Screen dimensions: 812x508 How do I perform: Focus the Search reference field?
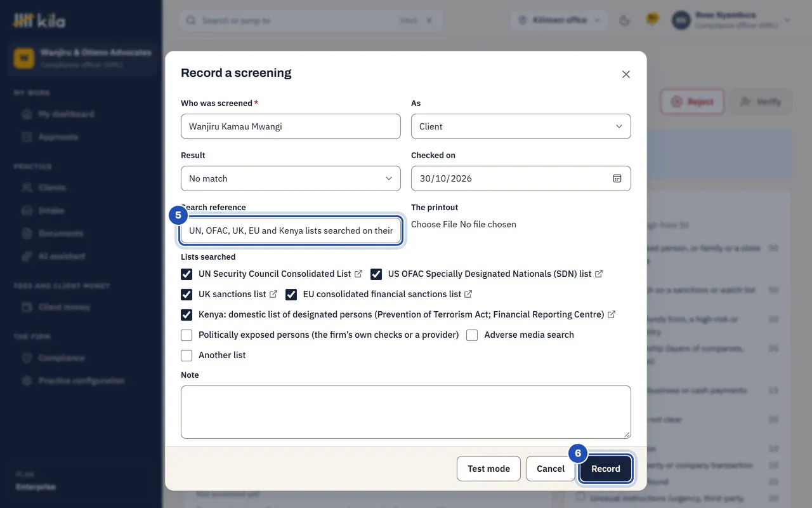pos(291,231)
